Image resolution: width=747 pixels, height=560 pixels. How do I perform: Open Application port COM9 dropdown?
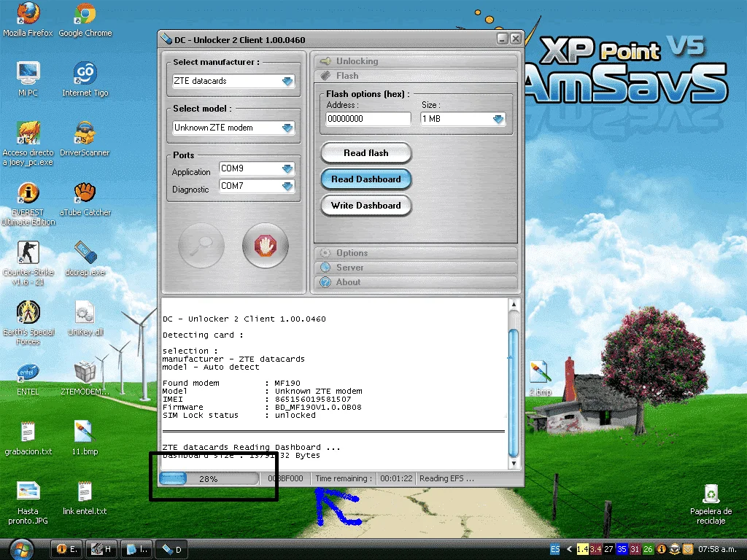coord(257,168)
